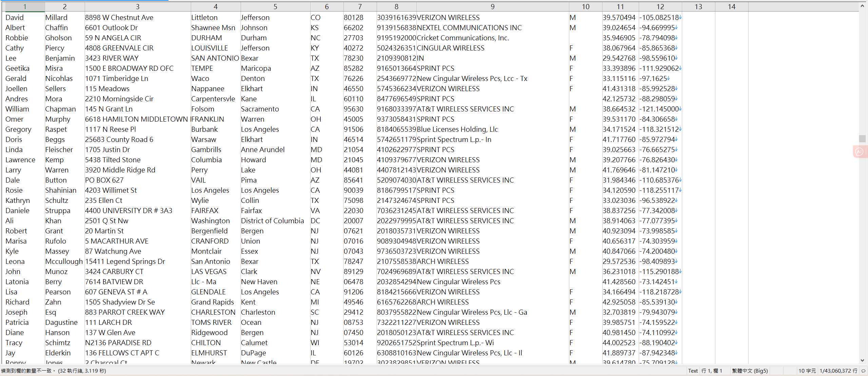Viewport: 868px width, 376px height.
Task: Click the cell containing Massey
Action: [57, 251]
